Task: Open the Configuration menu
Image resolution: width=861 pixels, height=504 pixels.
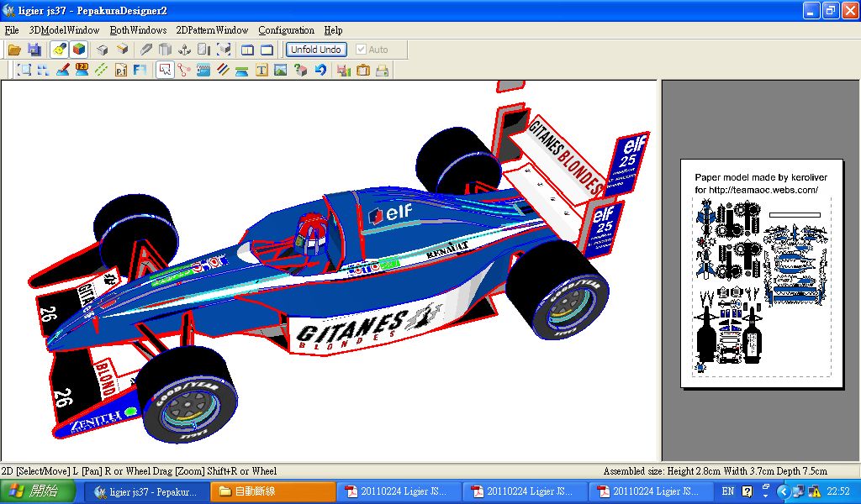Action: (286, 30)
